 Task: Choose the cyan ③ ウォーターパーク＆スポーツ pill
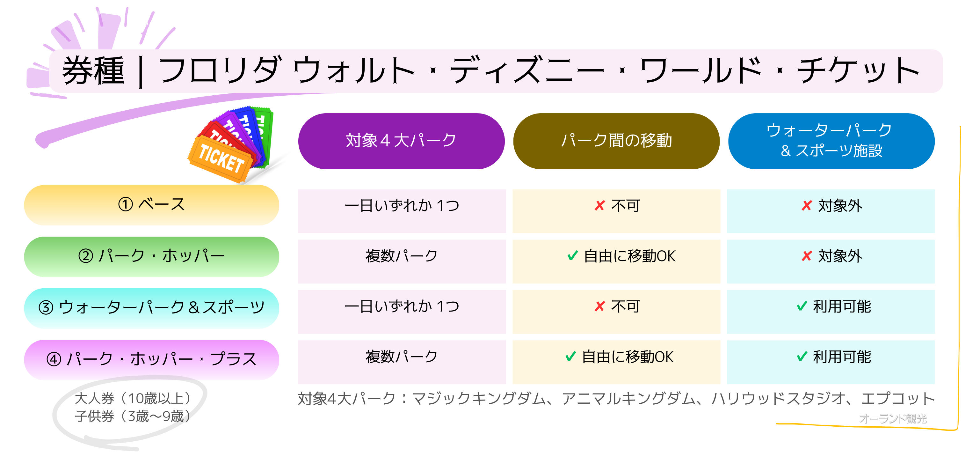point(151,307)
